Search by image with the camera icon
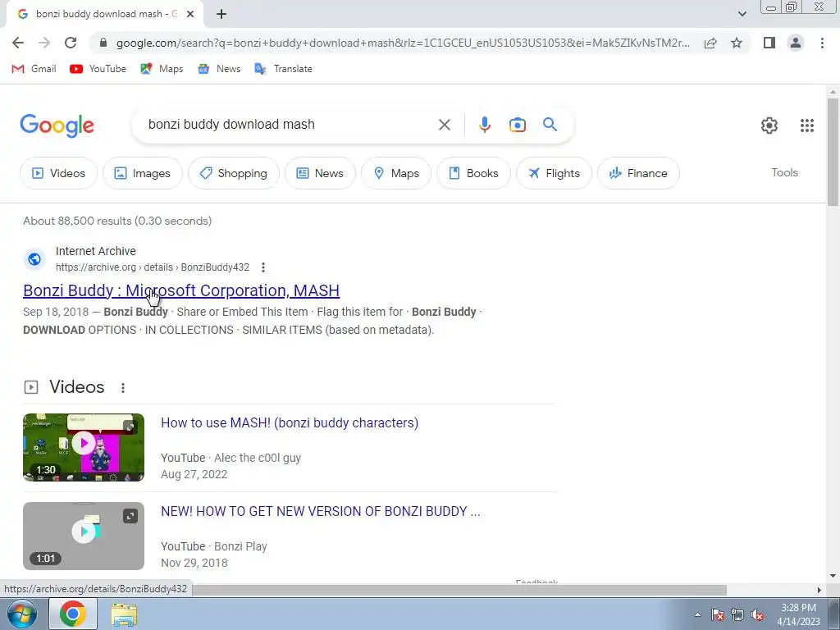The height and width of the screenshot is (630, 840). pos(518,125)
